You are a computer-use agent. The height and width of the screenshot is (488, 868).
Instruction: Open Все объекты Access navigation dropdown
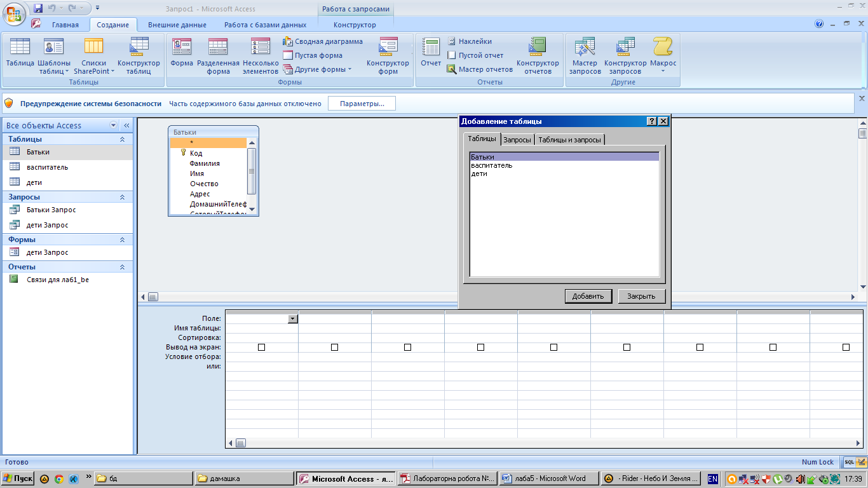[114, 125]
